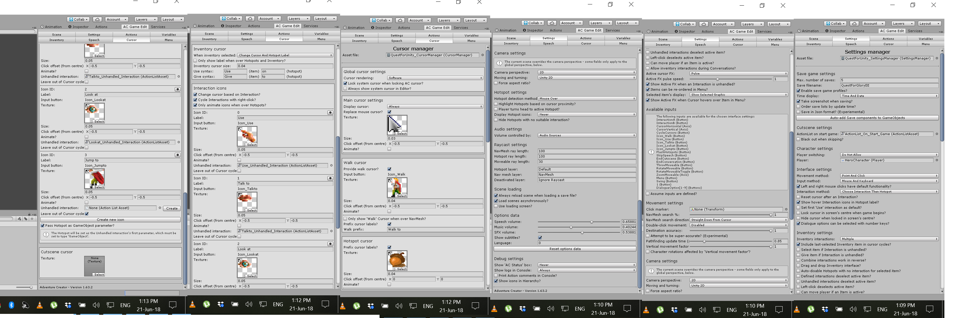Viewport: 980px width, 318px height.
Task: Open notifications icon beside the 1:09 PM clock
Action: (929, 309)
